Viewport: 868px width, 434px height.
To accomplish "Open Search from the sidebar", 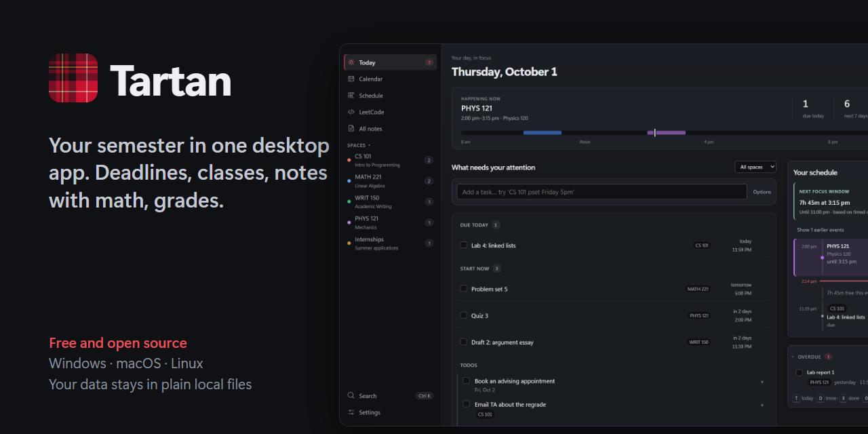I will [390, 395].
